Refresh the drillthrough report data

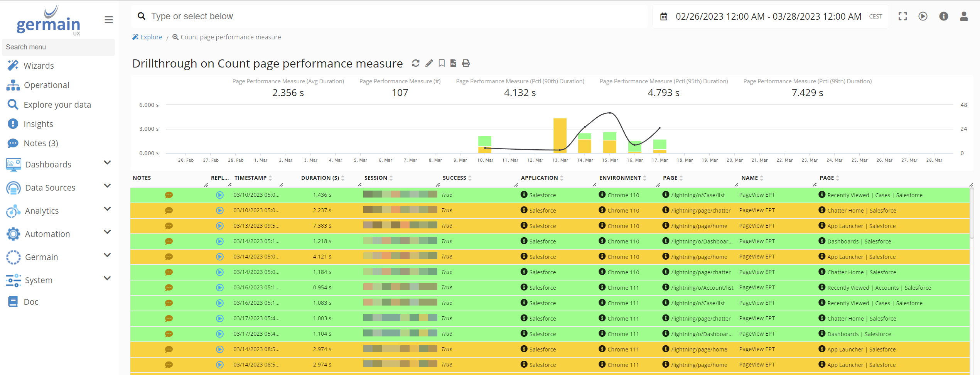click(x=416, y=63)
